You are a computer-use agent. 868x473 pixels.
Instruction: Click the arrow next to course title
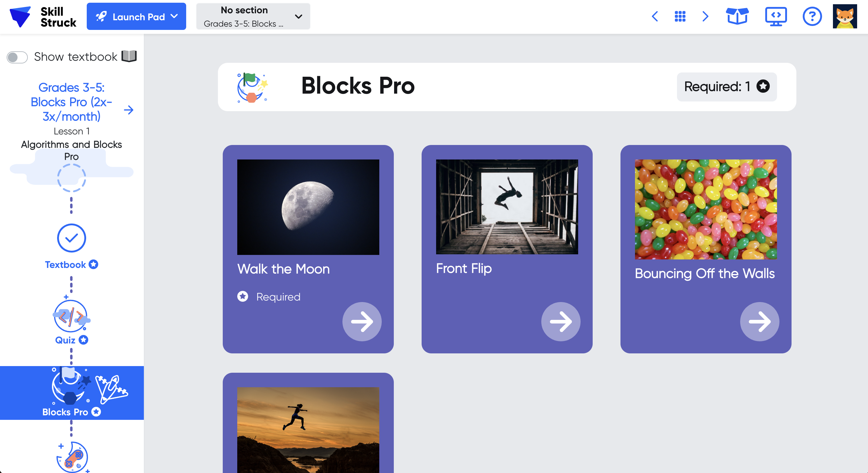(129, 110)
